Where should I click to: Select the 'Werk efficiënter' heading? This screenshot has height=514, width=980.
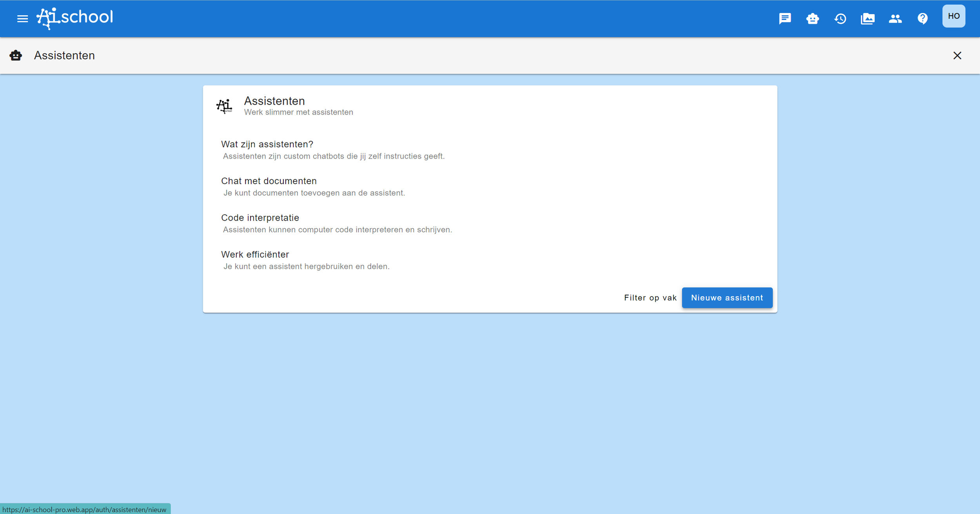[255, 255]
